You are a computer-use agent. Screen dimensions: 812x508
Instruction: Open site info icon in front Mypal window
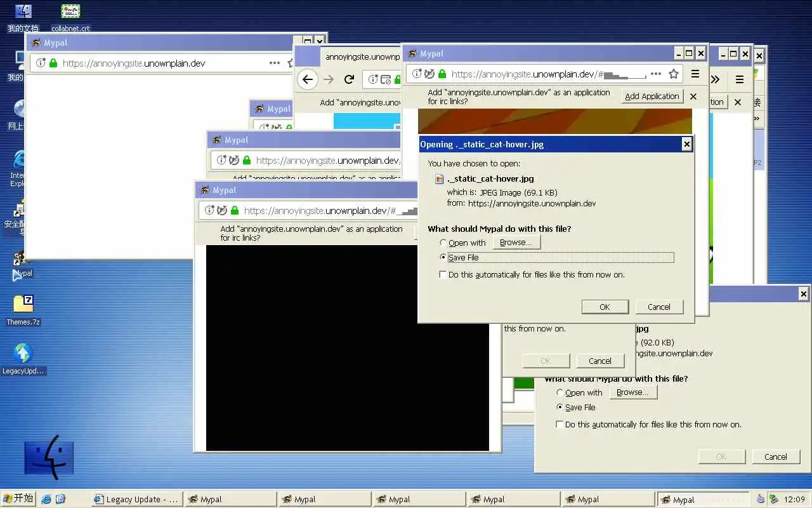click(417, 74)
